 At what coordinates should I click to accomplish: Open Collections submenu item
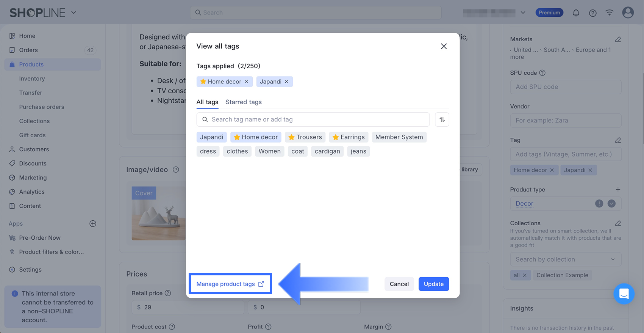tap(34, 121)
